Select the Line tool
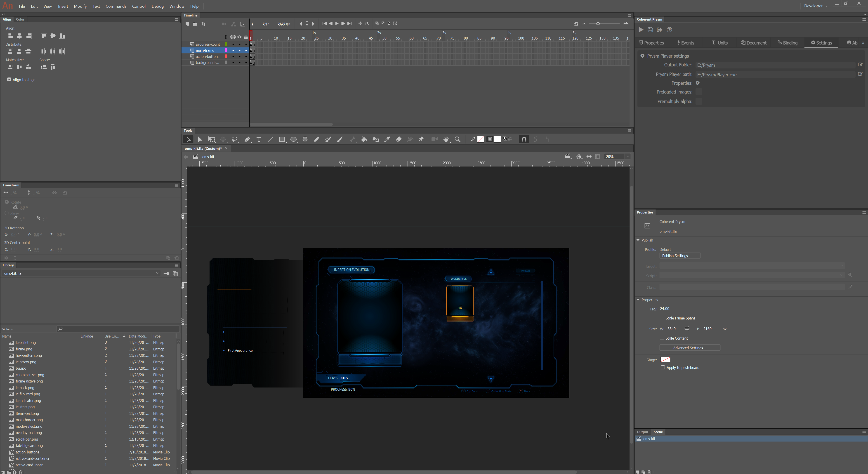Image resolution: width=868 pixels, height=474 pixels. pyautogui.click(x=270, y=139)
